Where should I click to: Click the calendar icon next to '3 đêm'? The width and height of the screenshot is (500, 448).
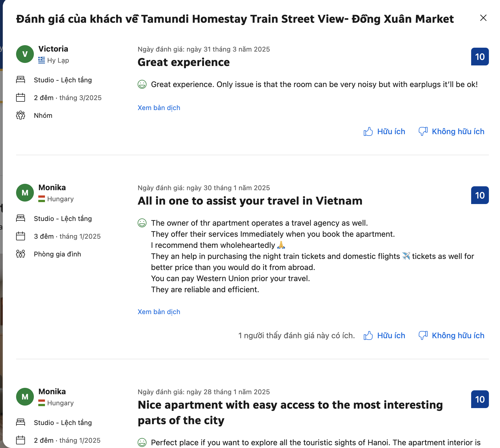21,236
